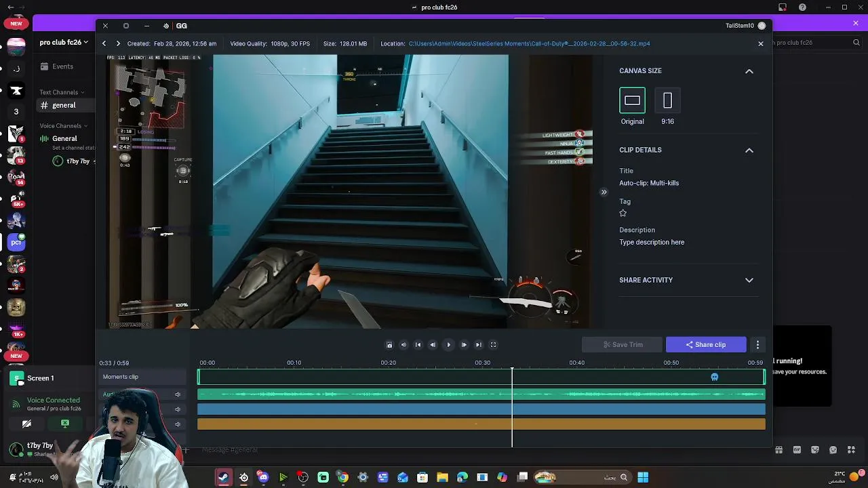Click the blue audio track bar

tap(481, 409)
